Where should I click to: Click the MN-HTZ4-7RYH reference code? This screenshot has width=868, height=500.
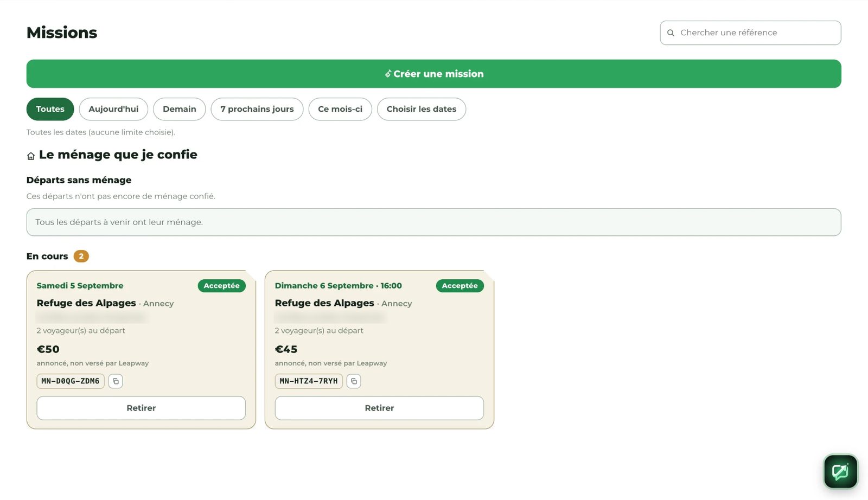[309, 381]
